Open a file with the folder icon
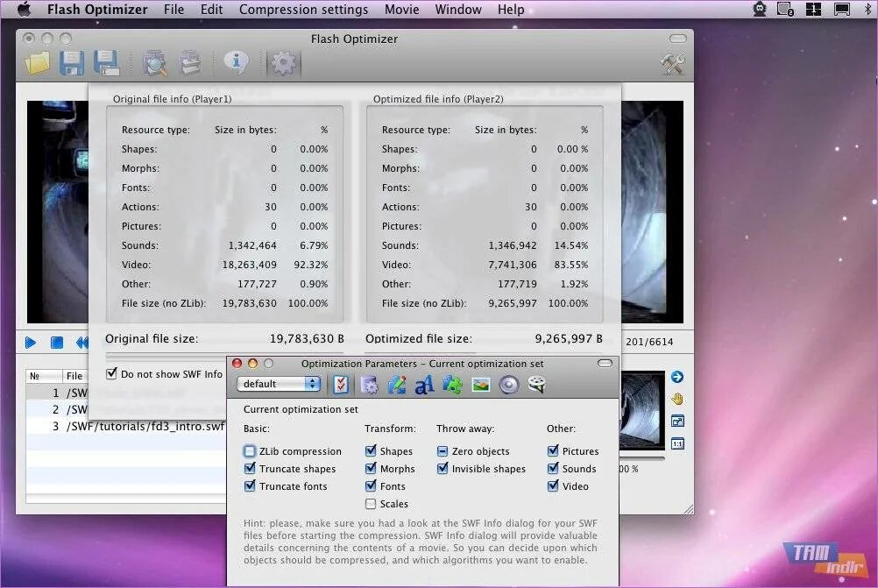878x588 pixels. coord(37,63)
